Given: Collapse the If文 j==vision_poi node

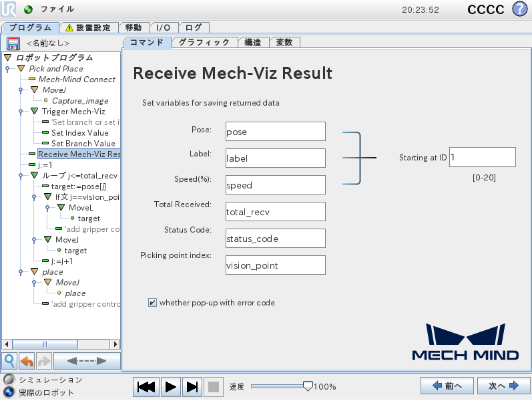Looking at the screenshot, I should pos(48,196).
